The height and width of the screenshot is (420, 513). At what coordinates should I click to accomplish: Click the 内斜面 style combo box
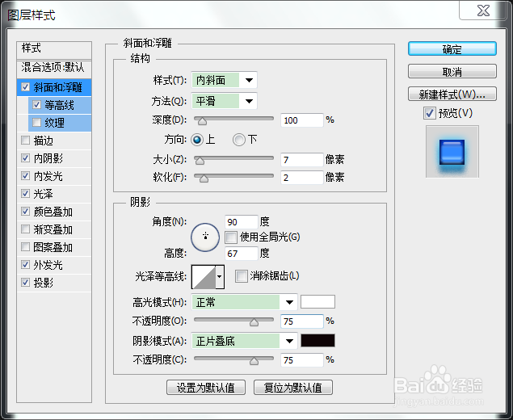tap(224, 80)
